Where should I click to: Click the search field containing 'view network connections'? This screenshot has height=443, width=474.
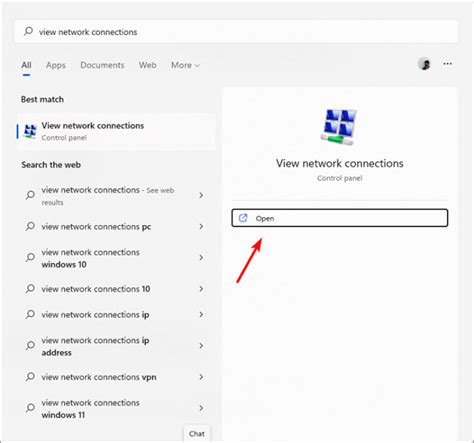tap(236, 32)
